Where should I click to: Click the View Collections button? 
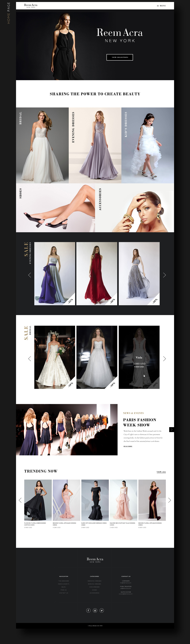coord(120,57)
